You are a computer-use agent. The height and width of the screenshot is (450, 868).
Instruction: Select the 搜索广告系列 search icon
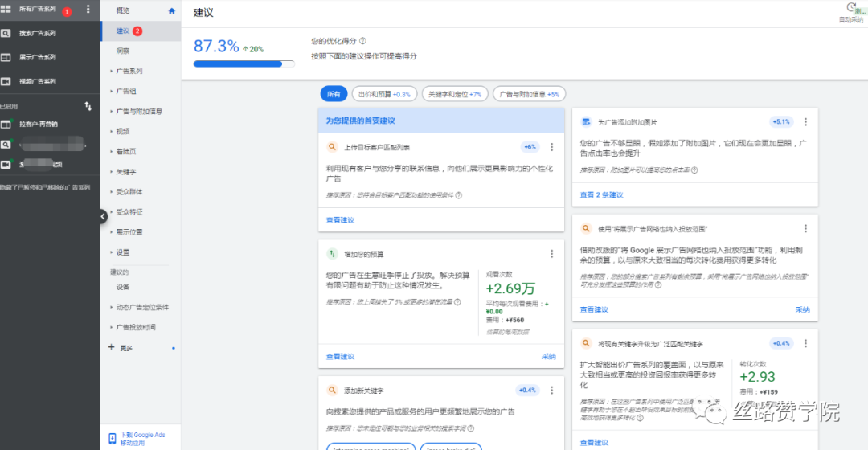(x=6, y=33)
